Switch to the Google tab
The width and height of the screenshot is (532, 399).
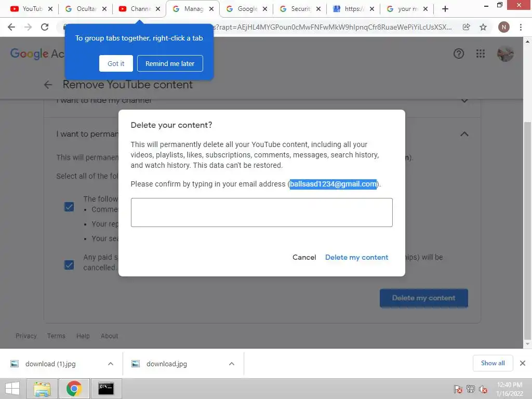(x=243, y=9)
